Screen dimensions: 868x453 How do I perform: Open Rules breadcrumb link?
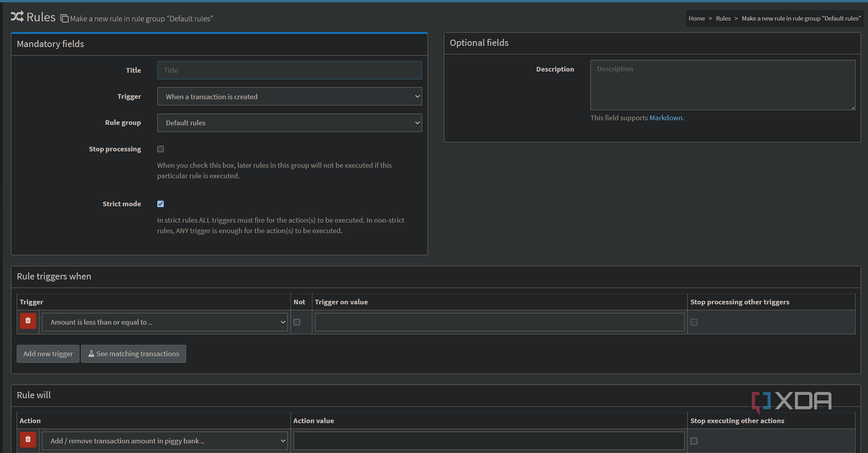click(x=723, y=19)
